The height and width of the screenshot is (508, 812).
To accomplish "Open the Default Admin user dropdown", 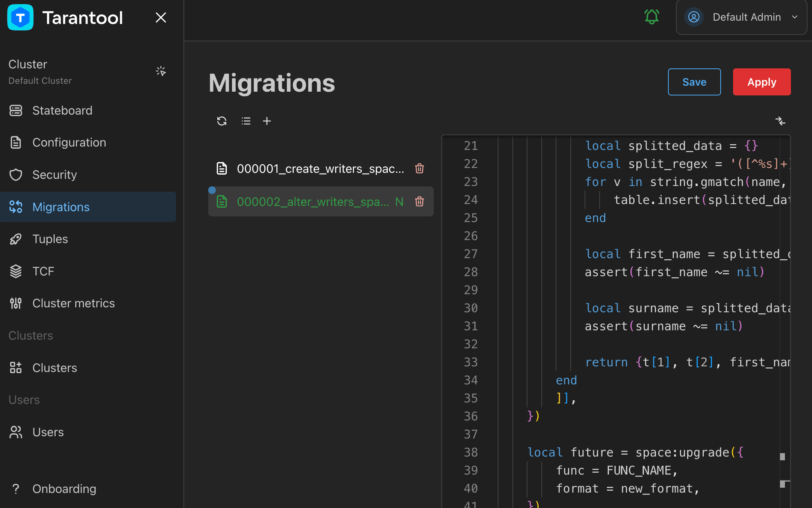I will click(x=741, y=17).
